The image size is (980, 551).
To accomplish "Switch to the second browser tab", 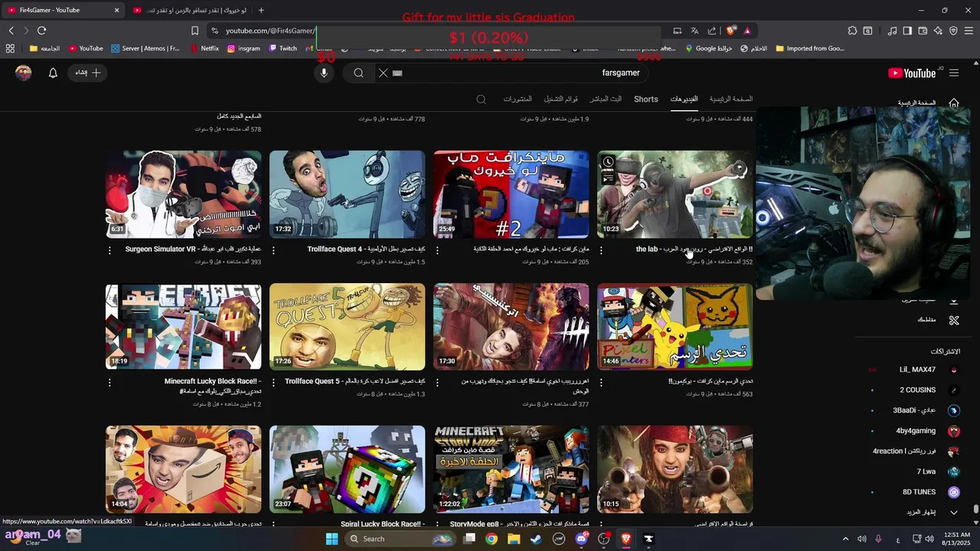I will (x=189, y=10).
